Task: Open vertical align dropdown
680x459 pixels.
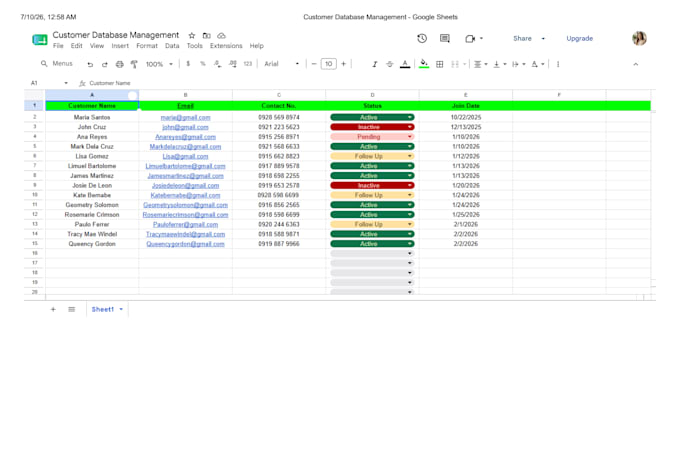Action: [x=500, y=64]
